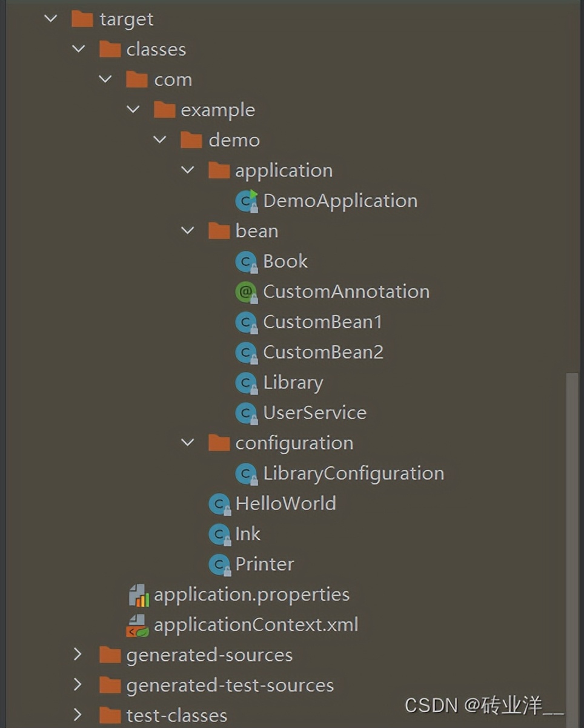Click the LibraryConfiguration class icon
The image size is (584, 728).
tap(246, 474)
